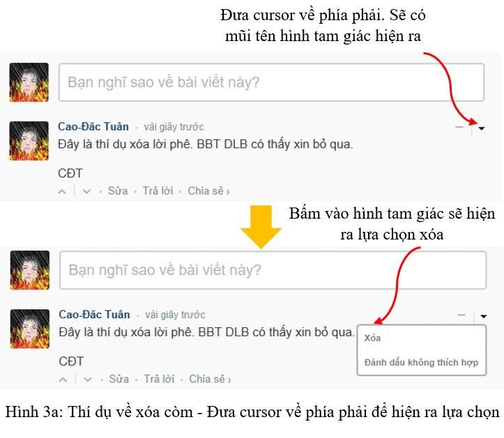Click Sửa link in top comment
The image size is (504, 438).
(x=118, y=191)
